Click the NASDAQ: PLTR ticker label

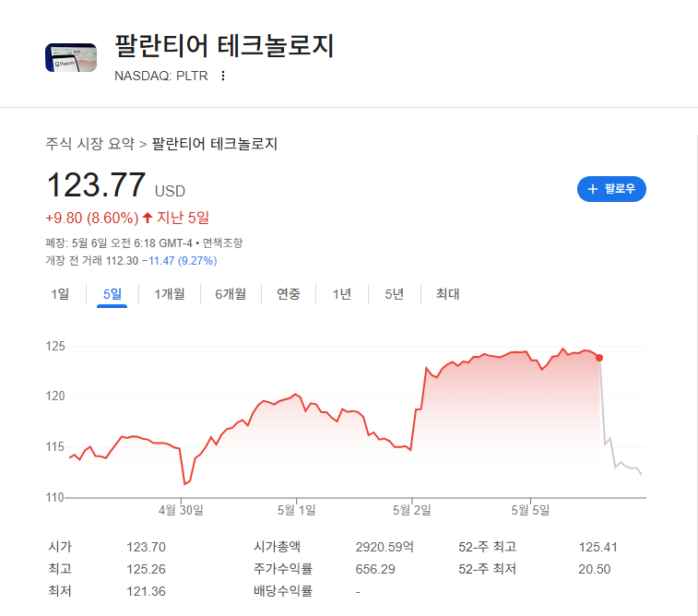[161, 76]
